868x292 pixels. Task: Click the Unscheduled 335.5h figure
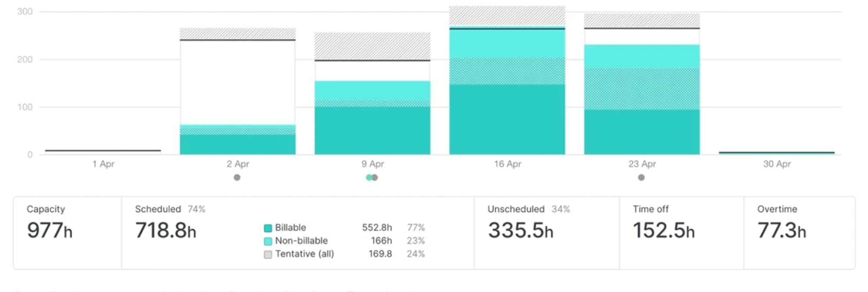521,230
